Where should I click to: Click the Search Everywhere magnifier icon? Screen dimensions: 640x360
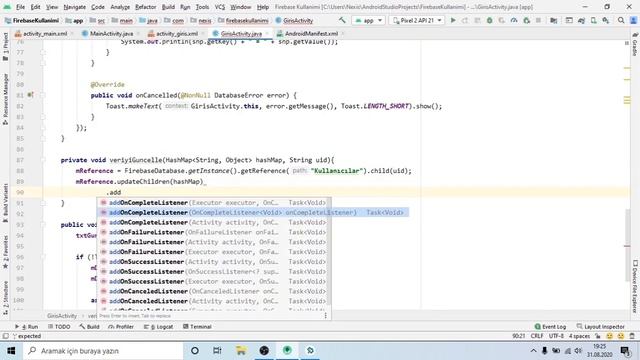(621, 20)
